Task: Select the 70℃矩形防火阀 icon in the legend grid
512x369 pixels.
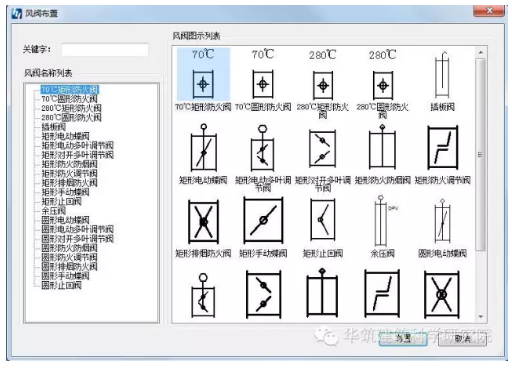Action: 203,75
